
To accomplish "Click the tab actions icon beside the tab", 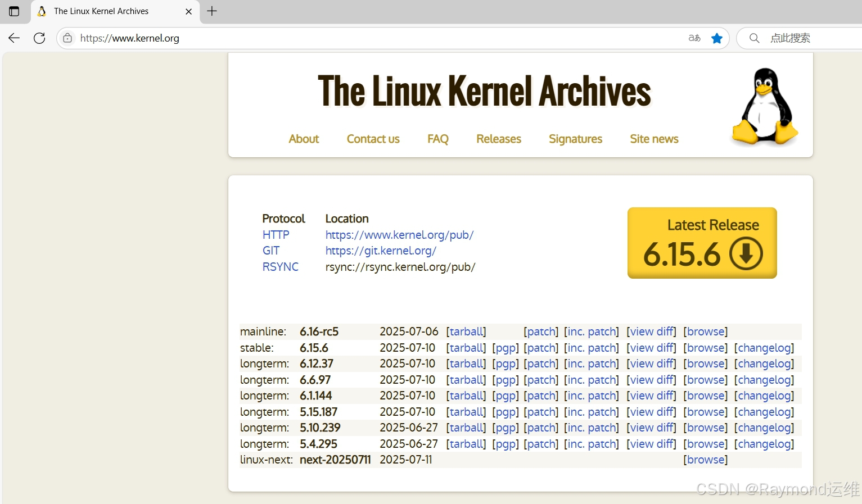I will tap(14, 11).
